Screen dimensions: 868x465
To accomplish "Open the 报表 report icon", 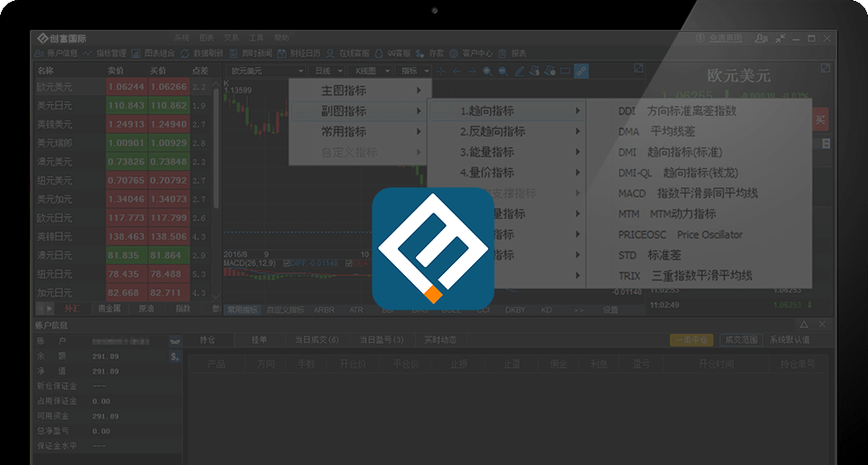I will coord(502,53).
